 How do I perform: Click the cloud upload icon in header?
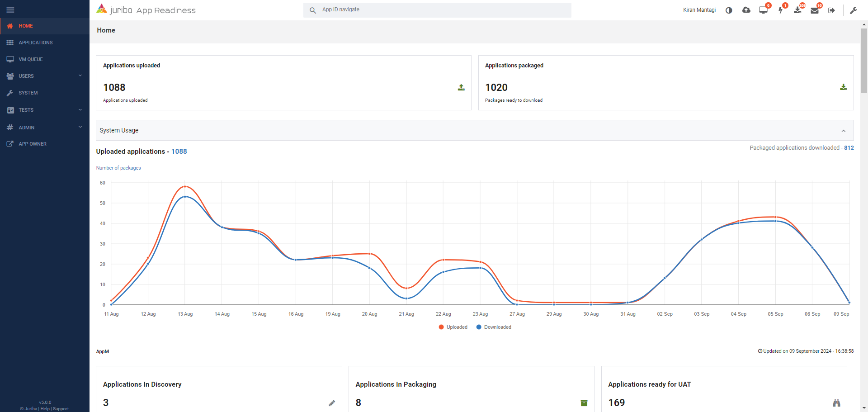click(746, 10)
